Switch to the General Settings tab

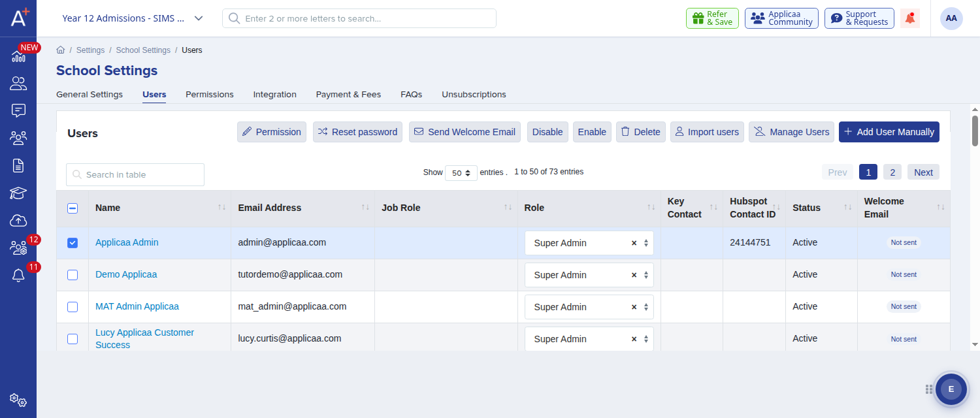(90, 95)
